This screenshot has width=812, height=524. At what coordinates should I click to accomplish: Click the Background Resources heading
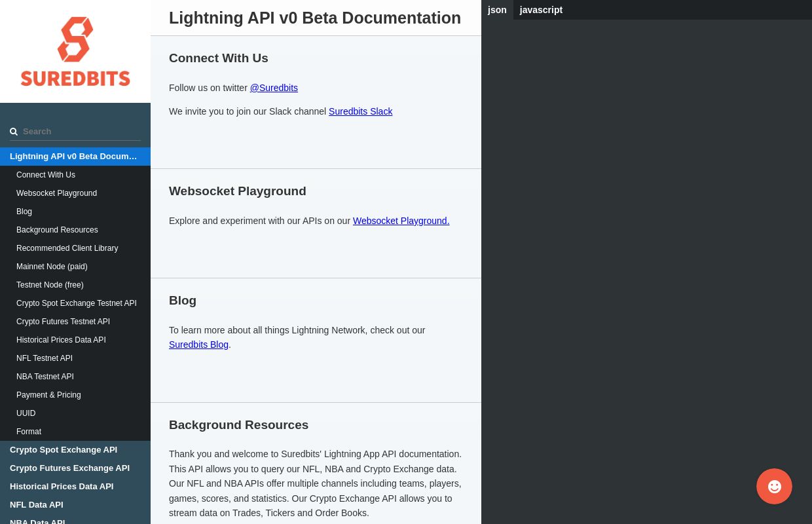click(239, 425)
